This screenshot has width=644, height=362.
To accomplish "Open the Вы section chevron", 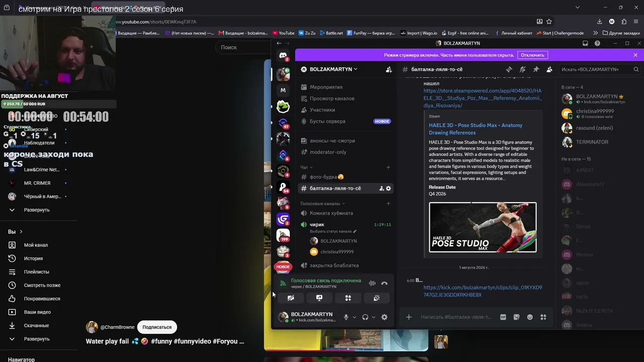I will point(21,232).
